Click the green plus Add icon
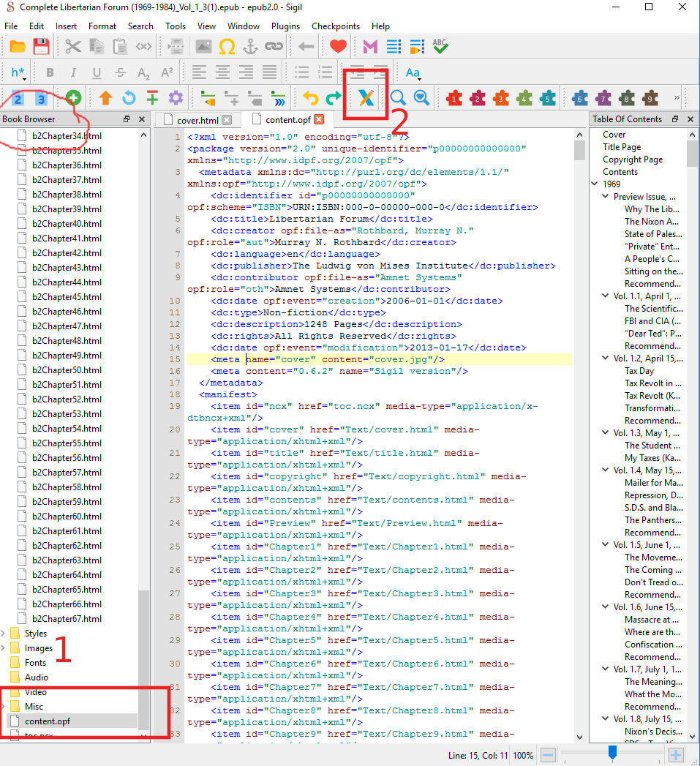The width and height of the screenshot is (700, 766). (72, 97)
